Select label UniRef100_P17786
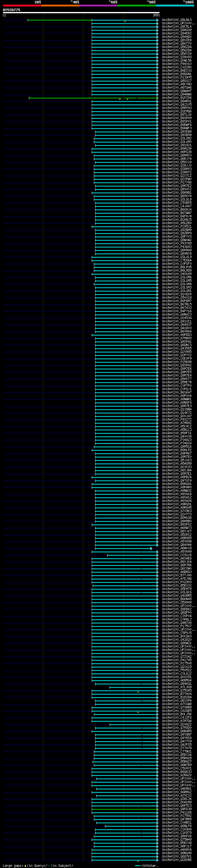 click(x=177, y=182)
